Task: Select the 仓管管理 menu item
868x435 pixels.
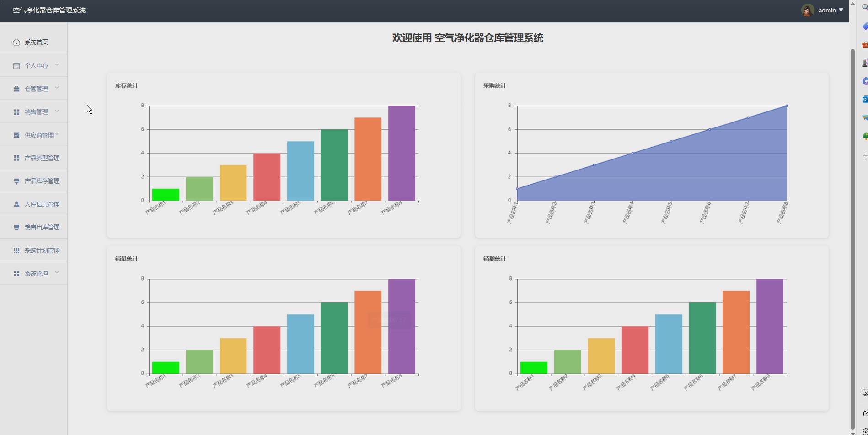Action: (x=36, y=89)
